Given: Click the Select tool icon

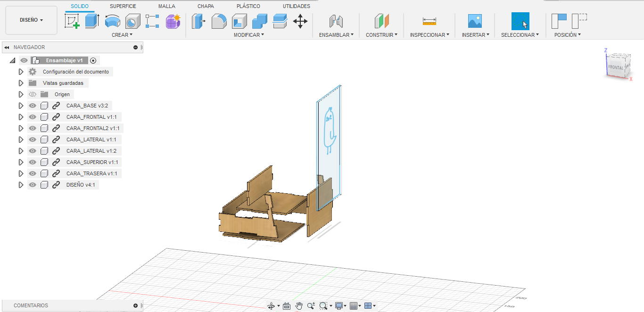Looking at the screenshot, I should [520, 21].
